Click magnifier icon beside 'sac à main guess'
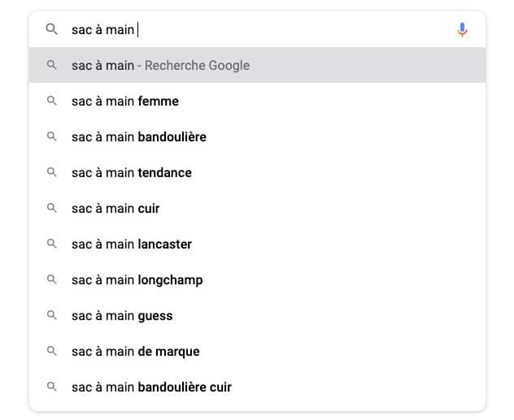This screenshot has height=420, width=514. point(52,315)
